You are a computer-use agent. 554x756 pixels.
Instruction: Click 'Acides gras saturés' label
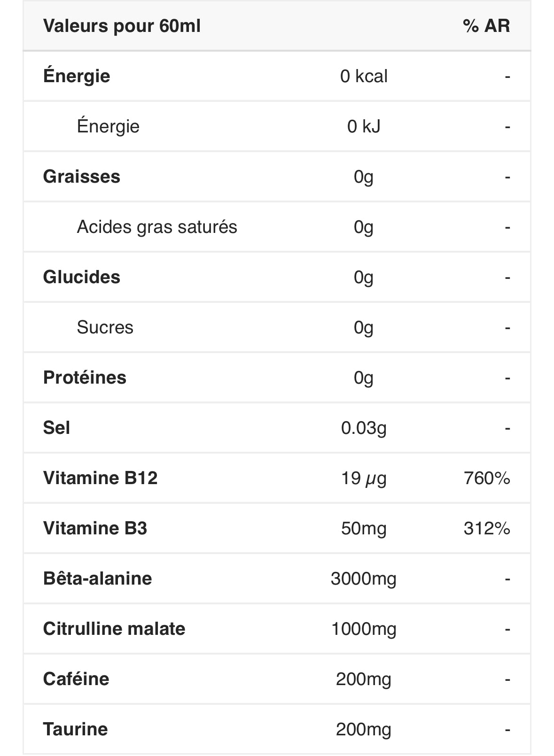point(157,227)
